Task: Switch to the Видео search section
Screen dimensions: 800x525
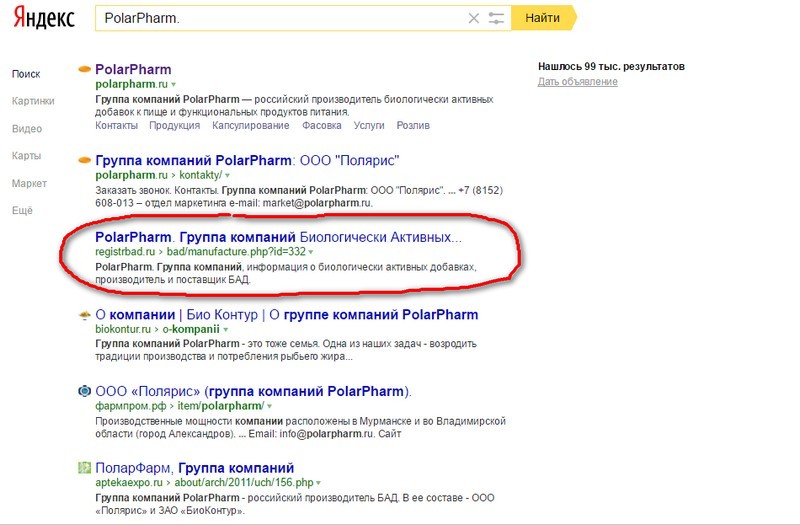Action: (x=27, y=129)
